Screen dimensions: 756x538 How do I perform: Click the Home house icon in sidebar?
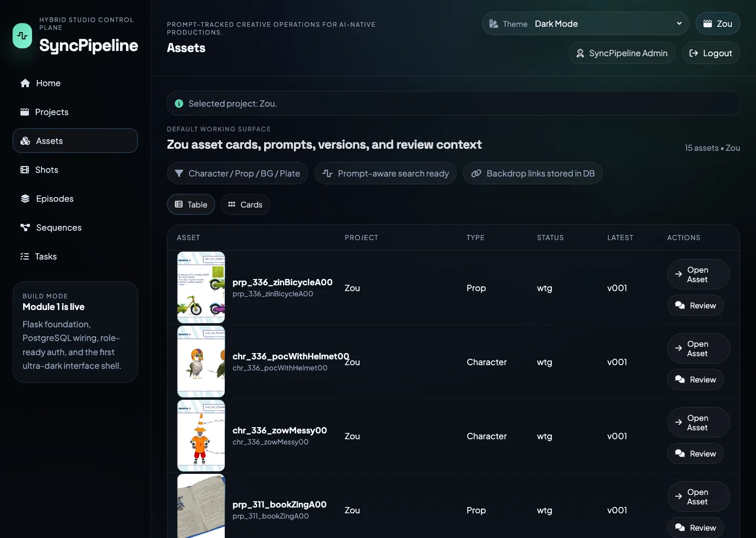pyautogui.click(x=25, y=83)
